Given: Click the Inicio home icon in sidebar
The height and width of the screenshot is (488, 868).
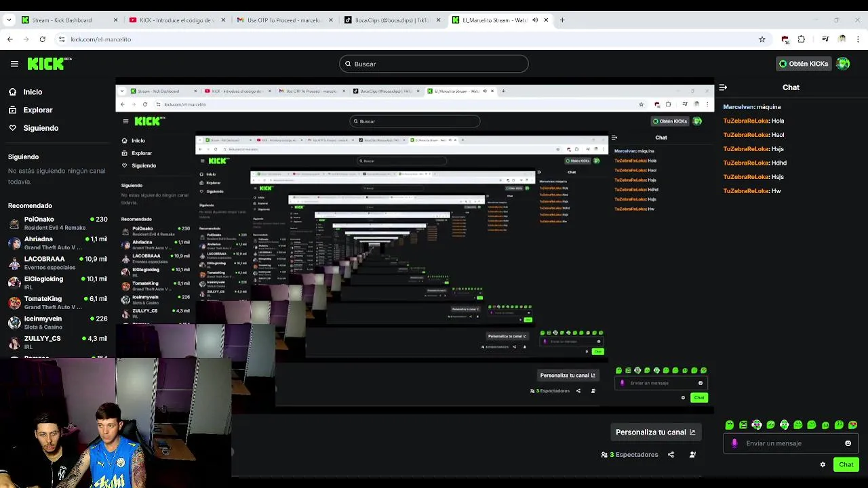Looking at the screenshot, I should pos(12,91).
